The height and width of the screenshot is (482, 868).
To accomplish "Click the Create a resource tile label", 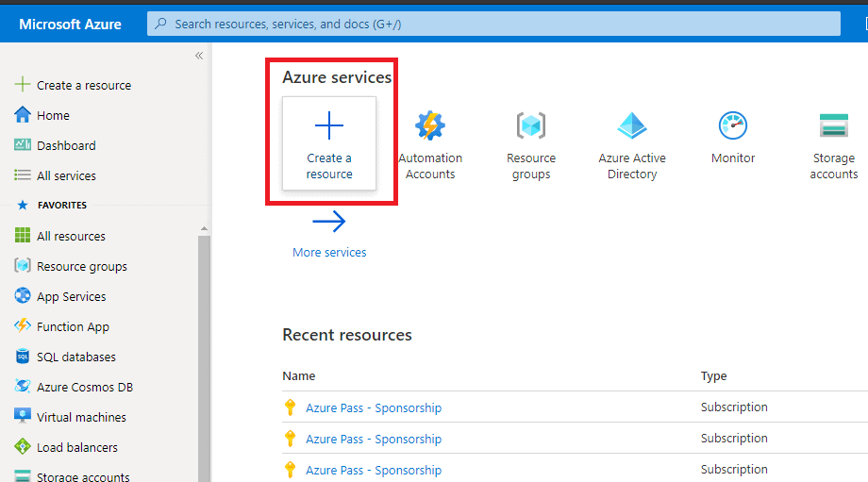I will [x=329, y=166].
